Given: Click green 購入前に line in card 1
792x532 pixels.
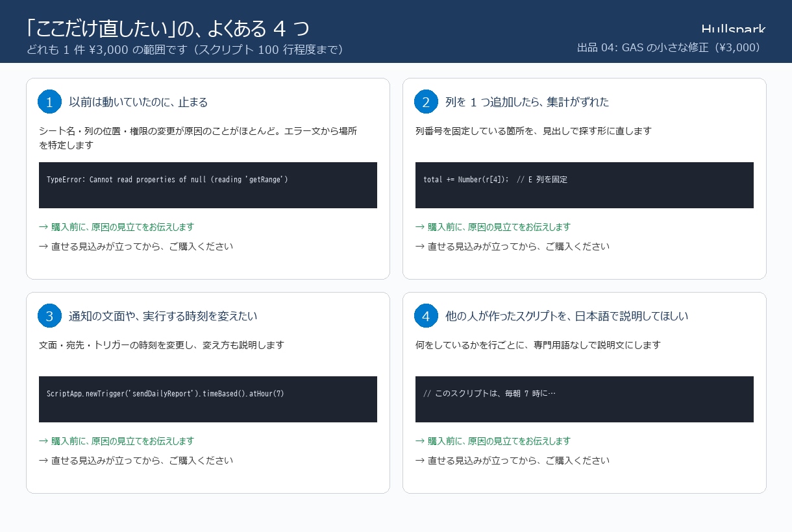Looking at the screenshot, I should [117, 227].
